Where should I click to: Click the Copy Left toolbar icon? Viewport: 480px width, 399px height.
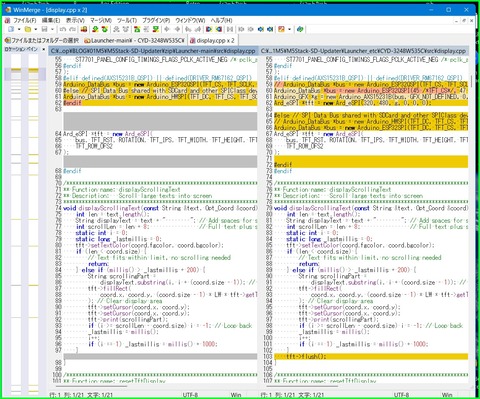coord(177,29)
